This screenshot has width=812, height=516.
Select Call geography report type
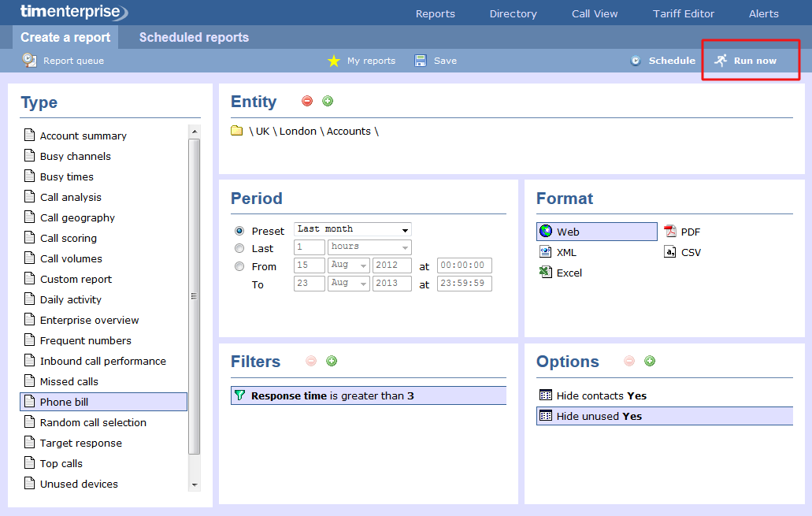[77, 217]
